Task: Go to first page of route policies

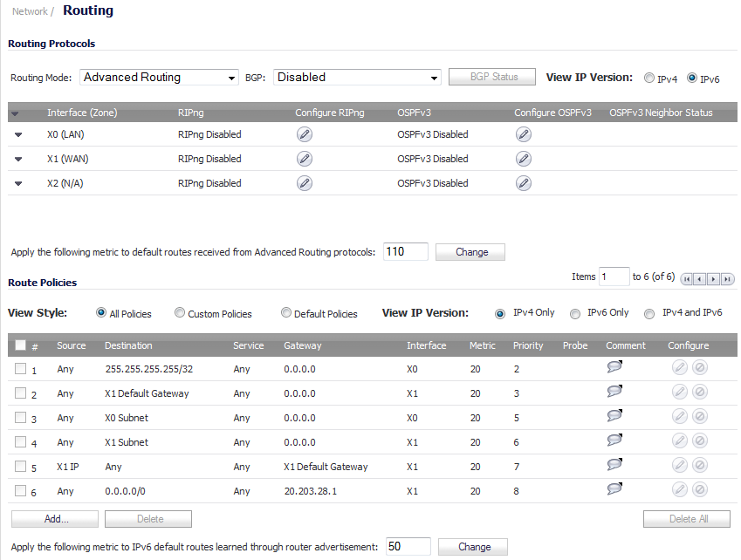Action: 687,278
